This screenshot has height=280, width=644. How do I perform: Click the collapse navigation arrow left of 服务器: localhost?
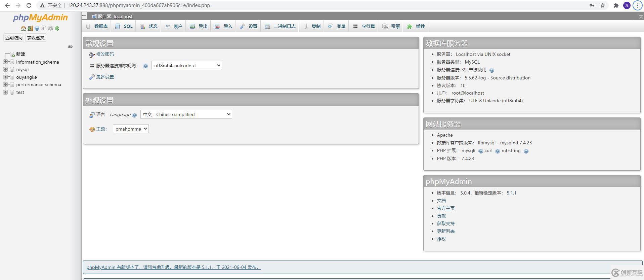[84, 16]
